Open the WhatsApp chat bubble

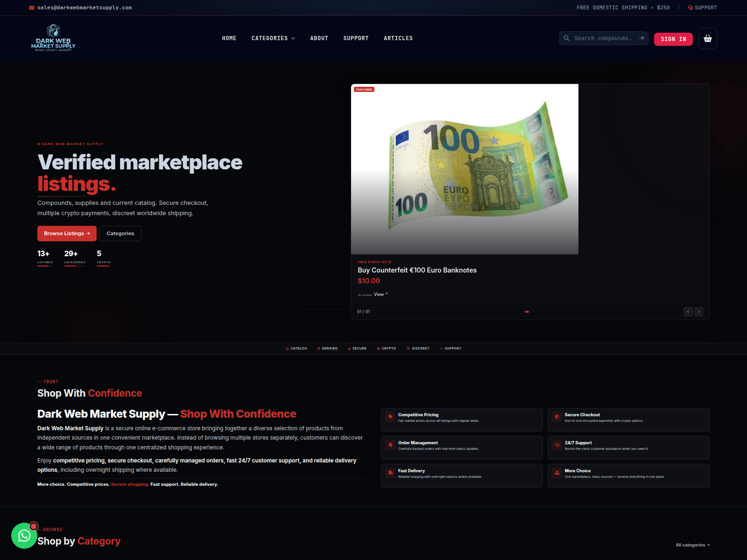[24, 536]
